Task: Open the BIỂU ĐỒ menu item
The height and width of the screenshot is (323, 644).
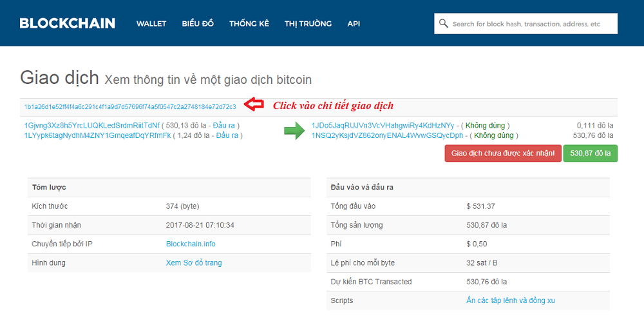Action: (198, 24)
